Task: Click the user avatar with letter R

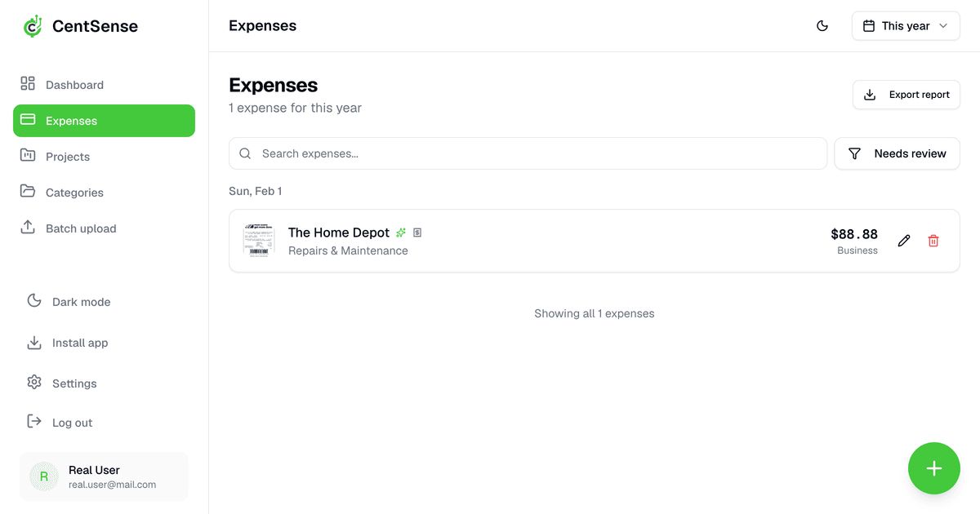Action: click(44, 476)
